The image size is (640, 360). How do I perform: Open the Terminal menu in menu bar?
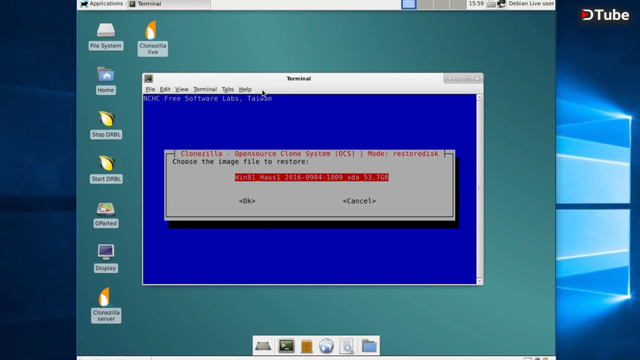click(205, 89)
